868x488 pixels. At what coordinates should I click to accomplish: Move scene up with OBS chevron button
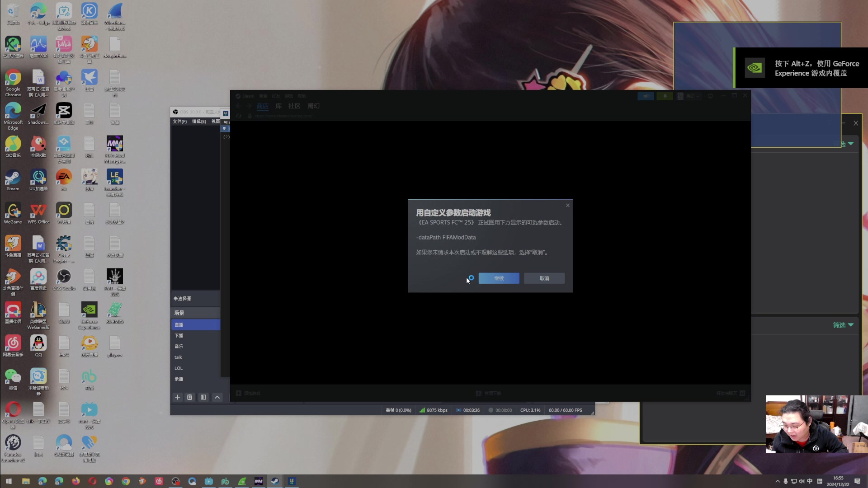(x=217, y=397)
